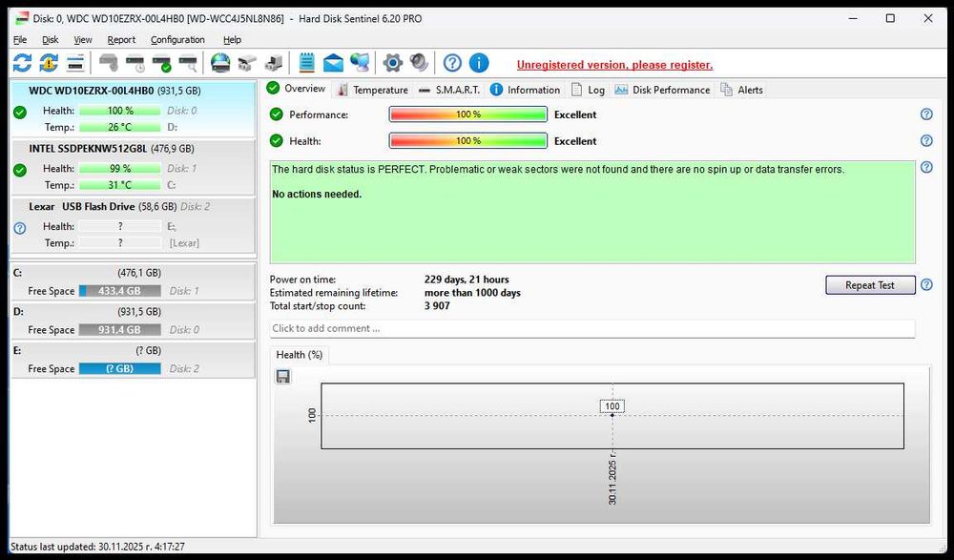Click the Power on time value 229 days, 21 hours
The width and height of the screenshot is (954, 560).
(467, 280)
